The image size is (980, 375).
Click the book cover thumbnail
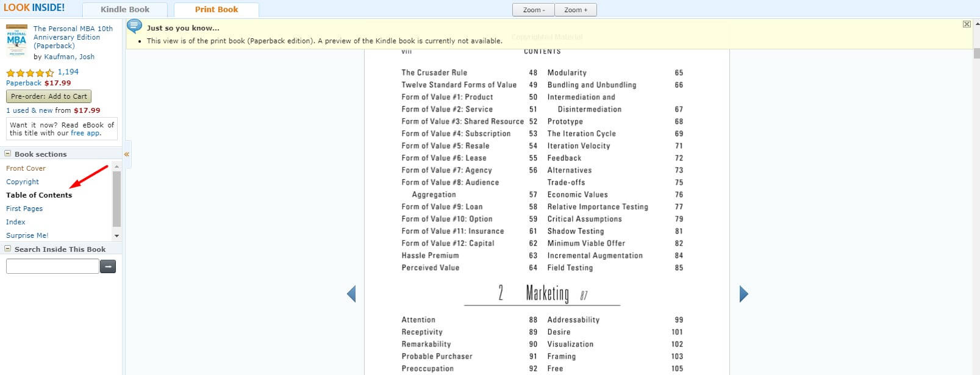(16, 40)
